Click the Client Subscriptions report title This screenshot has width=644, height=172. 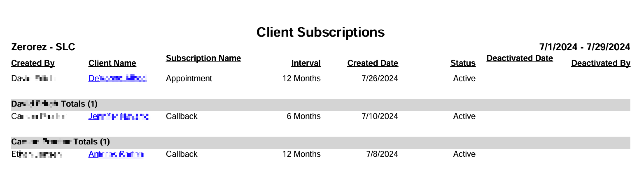point(321,32)
